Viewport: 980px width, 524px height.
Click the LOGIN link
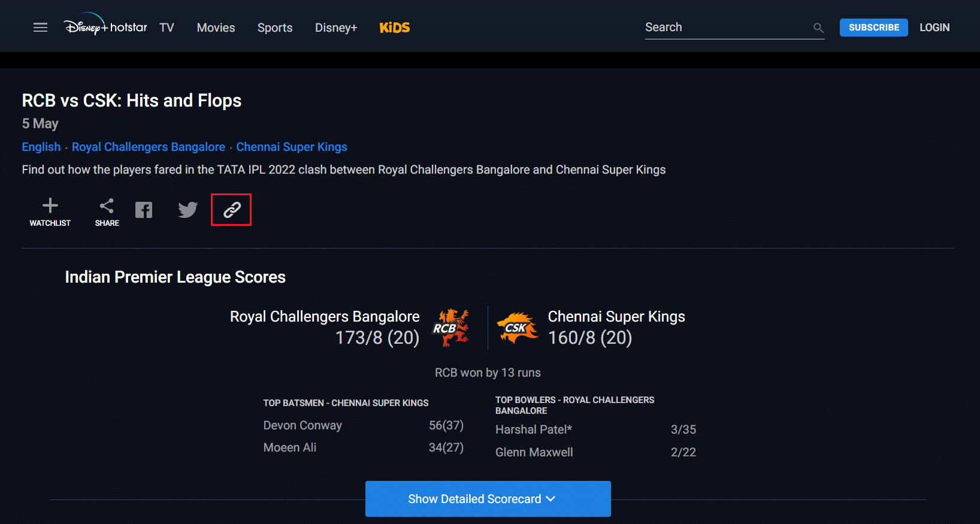[934, 28]
